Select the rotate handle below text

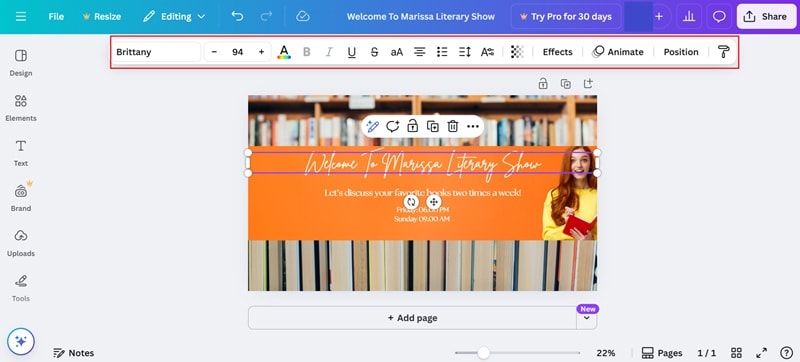pos(411,202)
